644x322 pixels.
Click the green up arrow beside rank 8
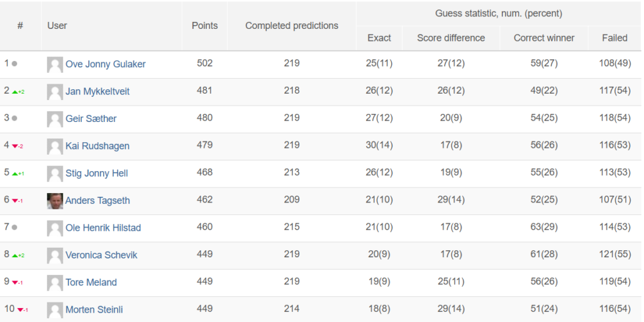pos(15,255)
